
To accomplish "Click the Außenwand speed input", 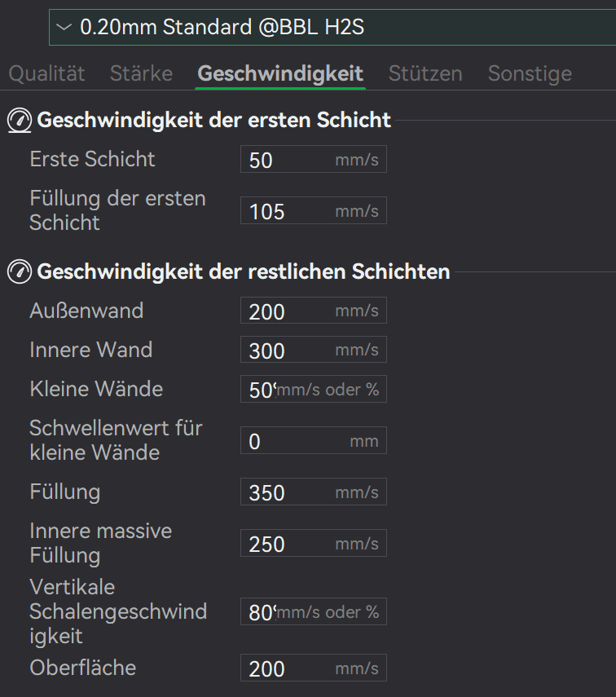I will (x=285, y=311).
